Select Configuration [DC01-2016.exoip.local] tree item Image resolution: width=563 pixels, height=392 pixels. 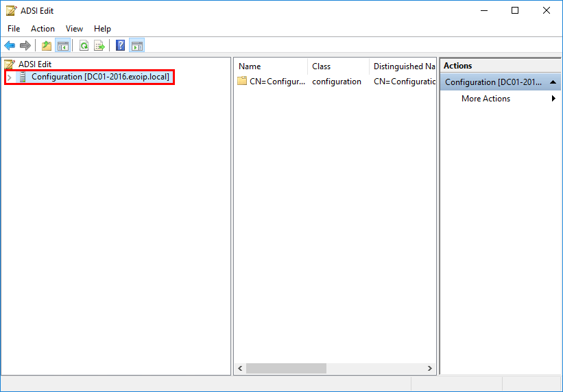(100, 77)
